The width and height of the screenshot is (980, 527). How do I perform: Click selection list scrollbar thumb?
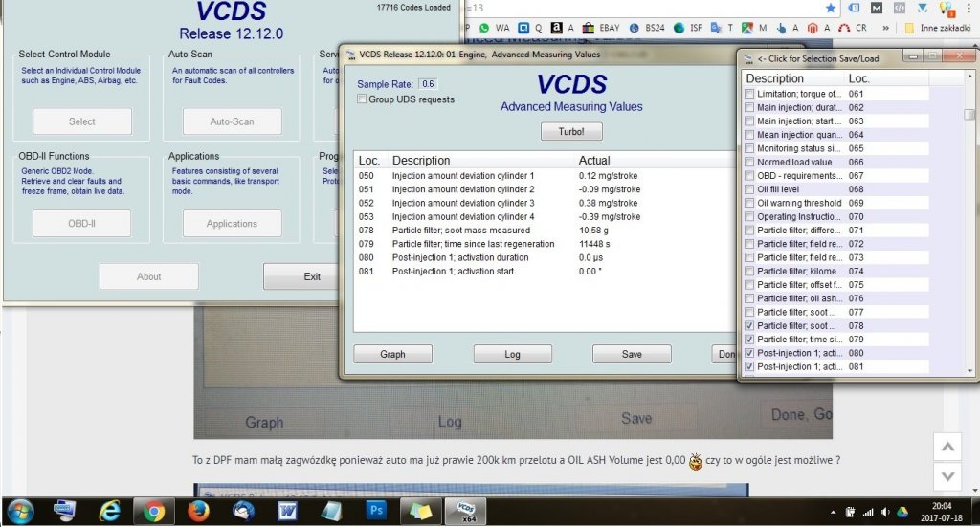click(969, 115)
